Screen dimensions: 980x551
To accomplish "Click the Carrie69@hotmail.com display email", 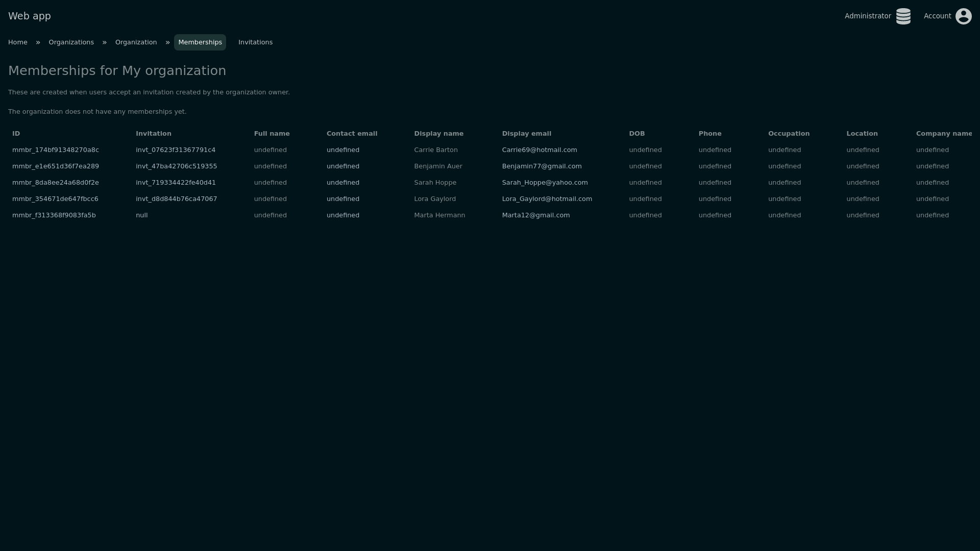I will [540, 150].
